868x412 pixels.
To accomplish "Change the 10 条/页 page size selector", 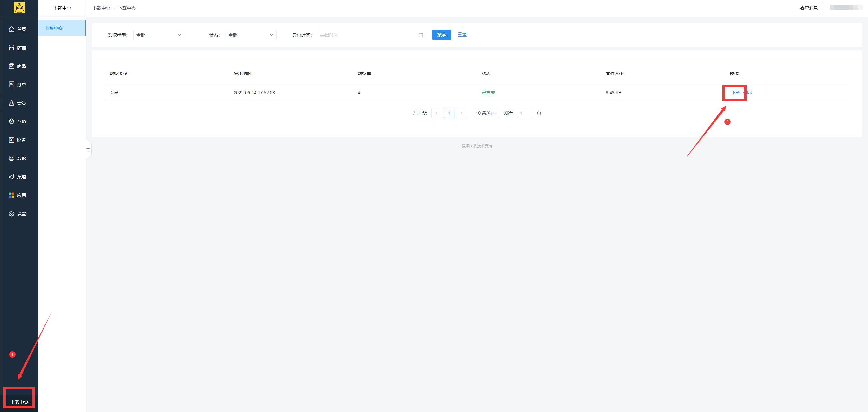I will (486, 113).
